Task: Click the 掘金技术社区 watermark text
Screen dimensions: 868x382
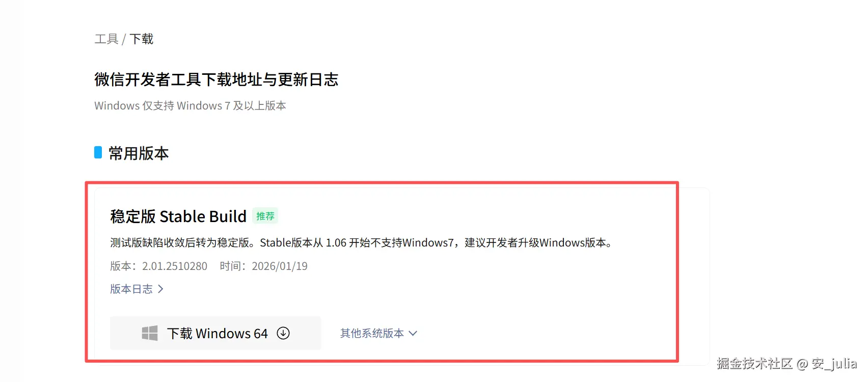Action: pos(755,364)
